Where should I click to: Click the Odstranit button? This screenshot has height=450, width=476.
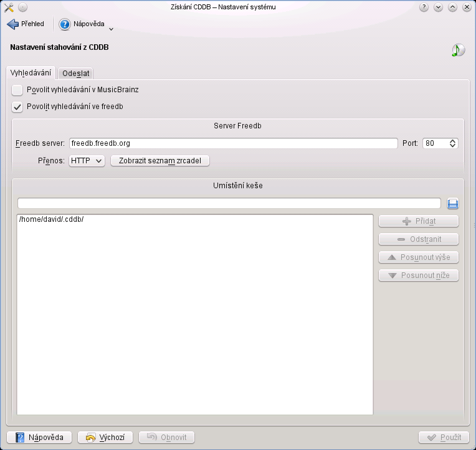[x=418, y=239]
